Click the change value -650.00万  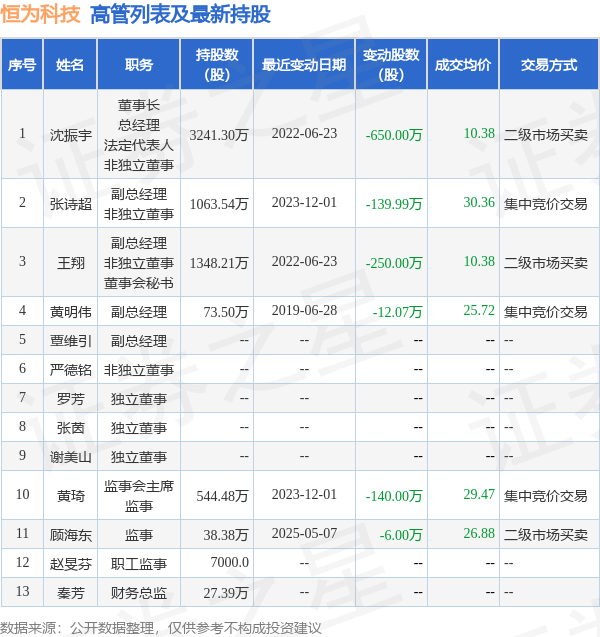click(x=394, y=135)
